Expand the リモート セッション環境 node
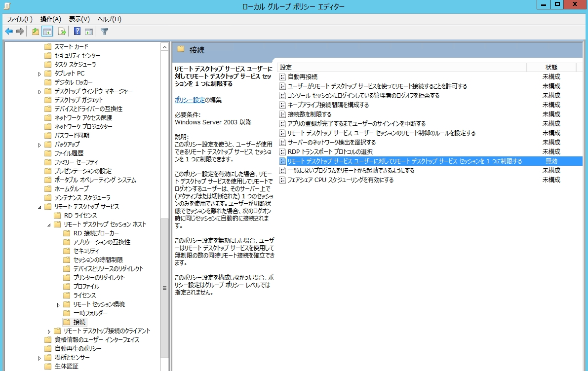Image resolution: width=588 pixels, height=371 pixels. tap(58, 305)
